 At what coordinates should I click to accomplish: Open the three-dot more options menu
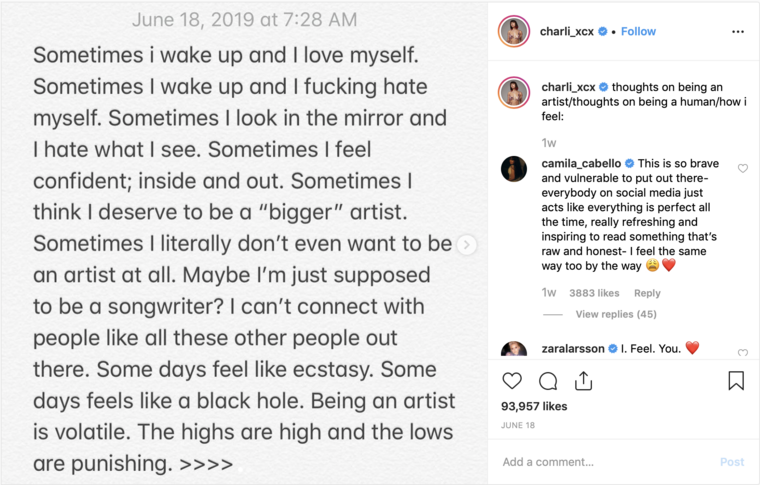[x=738, y=32]
